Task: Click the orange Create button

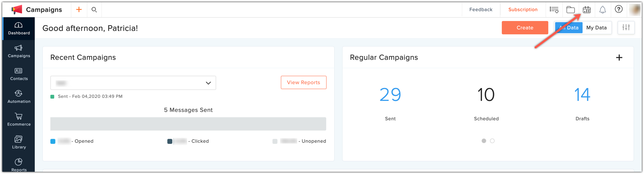Action: pos(525,27)
